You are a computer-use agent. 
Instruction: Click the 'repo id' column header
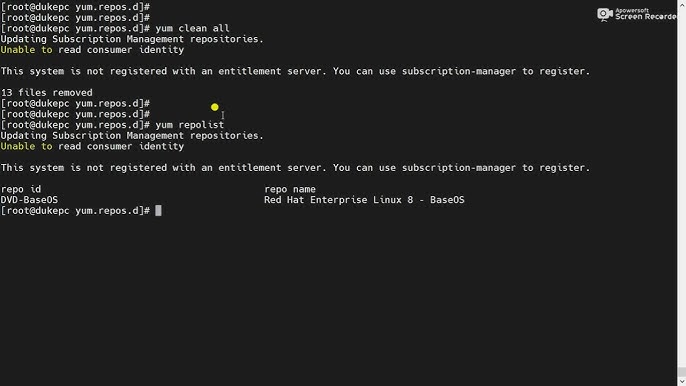(21, 189)
